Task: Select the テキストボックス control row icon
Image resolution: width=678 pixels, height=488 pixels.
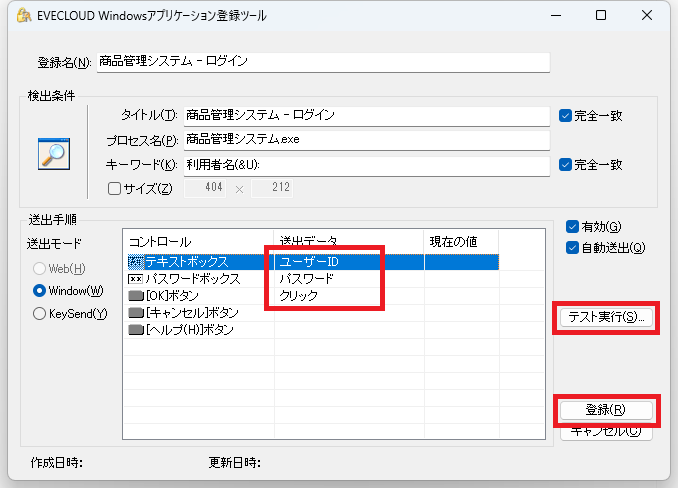Action: coord(136,262)
